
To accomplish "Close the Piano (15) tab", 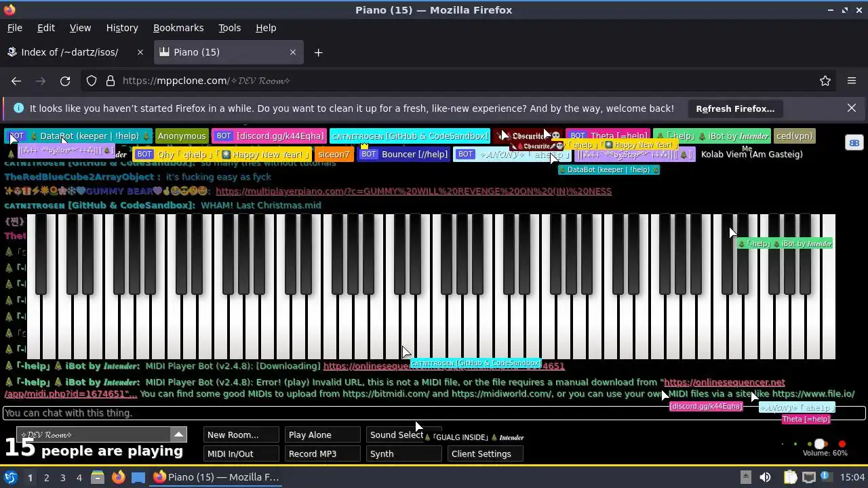I will [x=293, y=52].
